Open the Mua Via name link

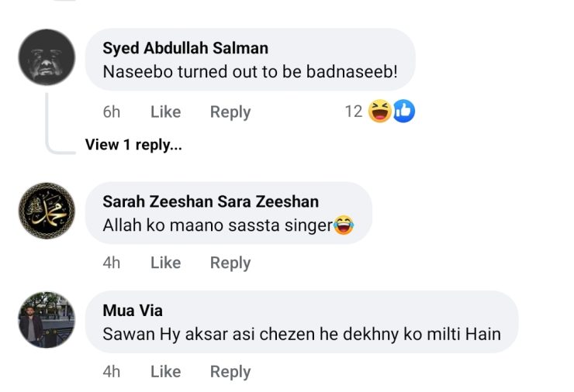133,311
